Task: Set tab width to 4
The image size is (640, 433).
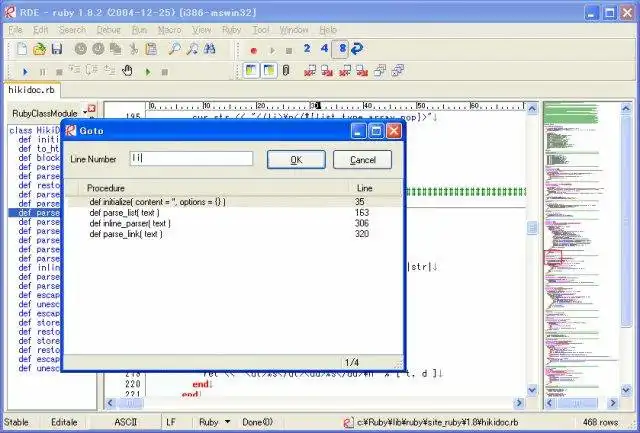Action: [x=324, y=49]
